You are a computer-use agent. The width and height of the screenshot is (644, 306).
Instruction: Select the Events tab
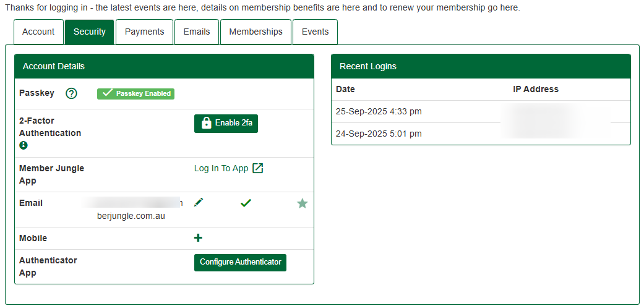(x=315, y=32)
